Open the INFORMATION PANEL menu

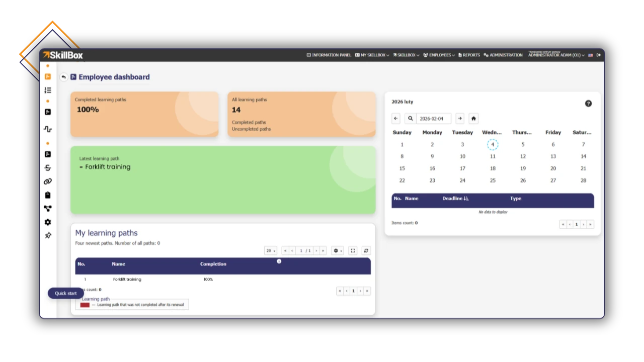[x=329, y=55]
